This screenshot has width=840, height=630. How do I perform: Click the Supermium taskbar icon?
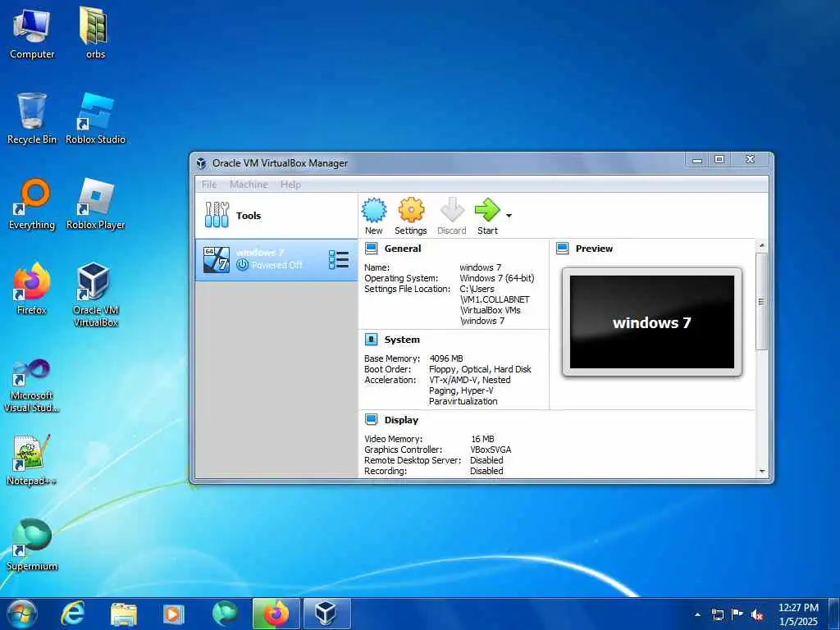pos(225,614)
